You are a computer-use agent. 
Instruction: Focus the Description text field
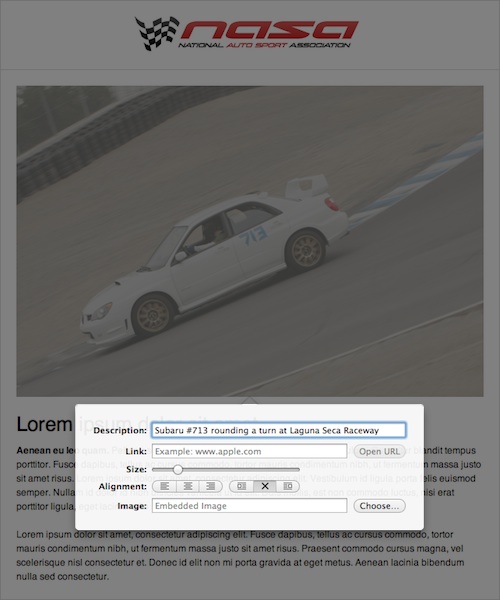click(x=279, y=430)
